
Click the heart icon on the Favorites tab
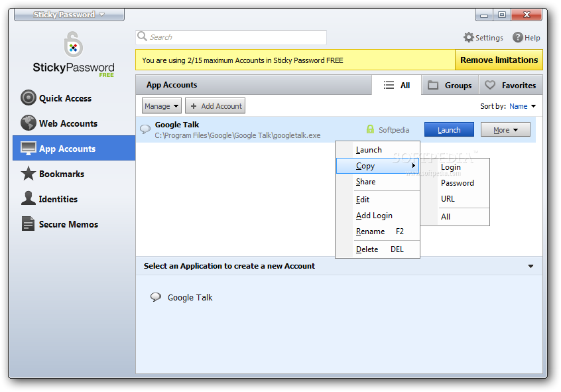tap(490, 85)
